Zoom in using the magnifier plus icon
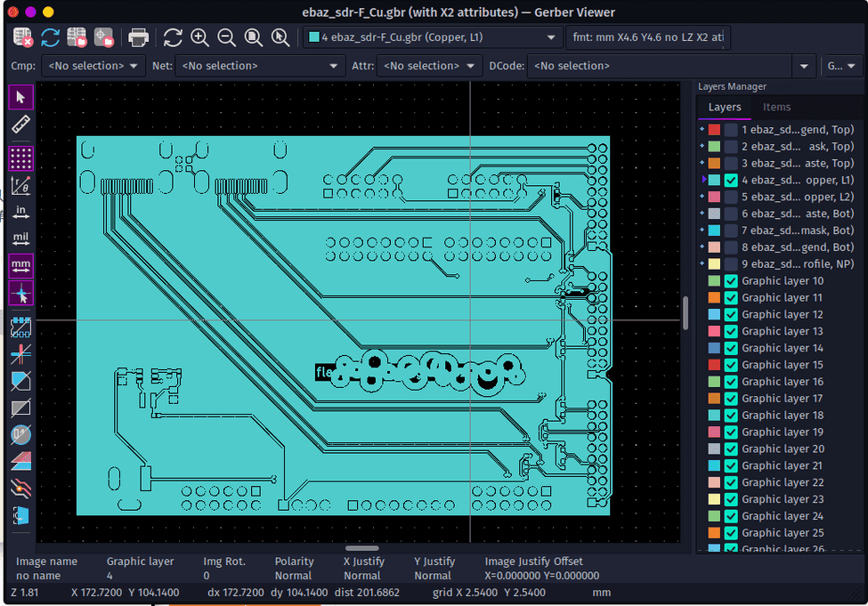 point(199,37)
